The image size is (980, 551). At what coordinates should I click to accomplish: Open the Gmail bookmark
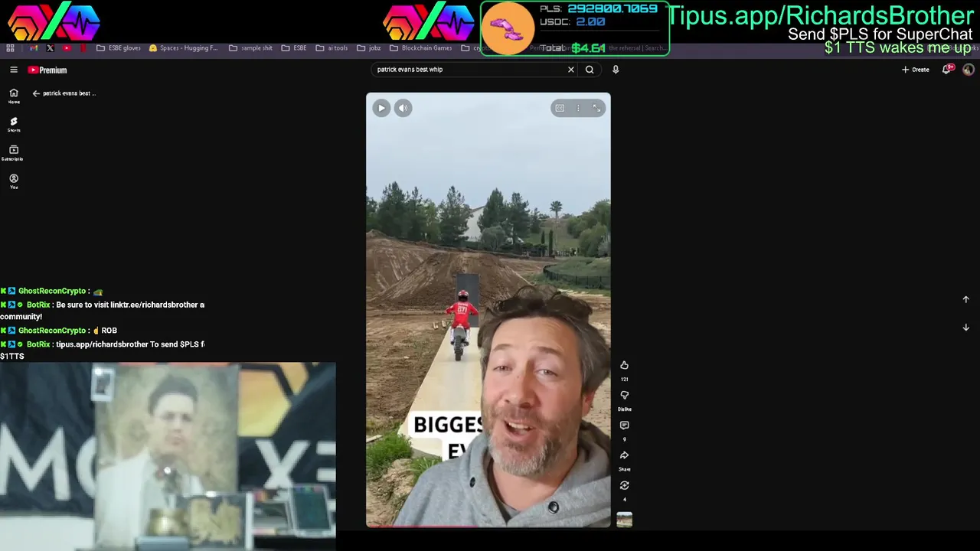pyautogui.click(x=33, y=47)
